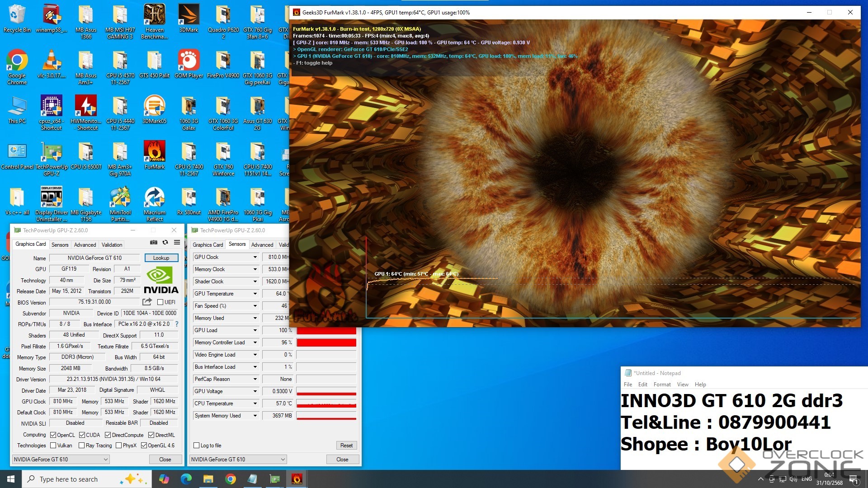868x488 pixels.
Task: Open the GPU-Z hamburger menu icon
Action: pyautogui.click(x=177, y=243)
